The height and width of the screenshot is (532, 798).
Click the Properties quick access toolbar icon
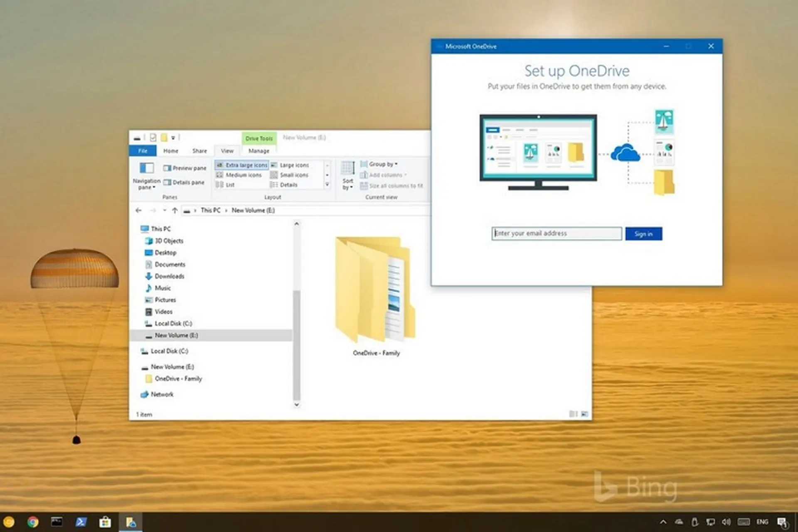coord(153,138)
